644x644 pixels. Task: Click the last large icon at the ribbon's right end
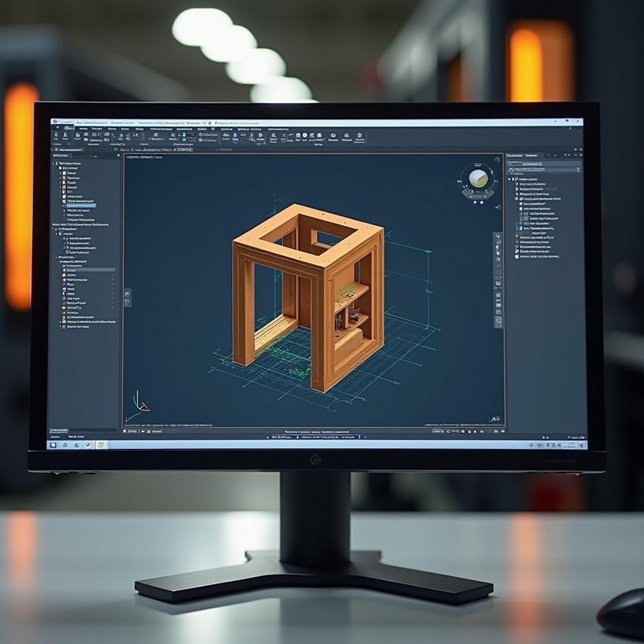click(x=360, y=137)
